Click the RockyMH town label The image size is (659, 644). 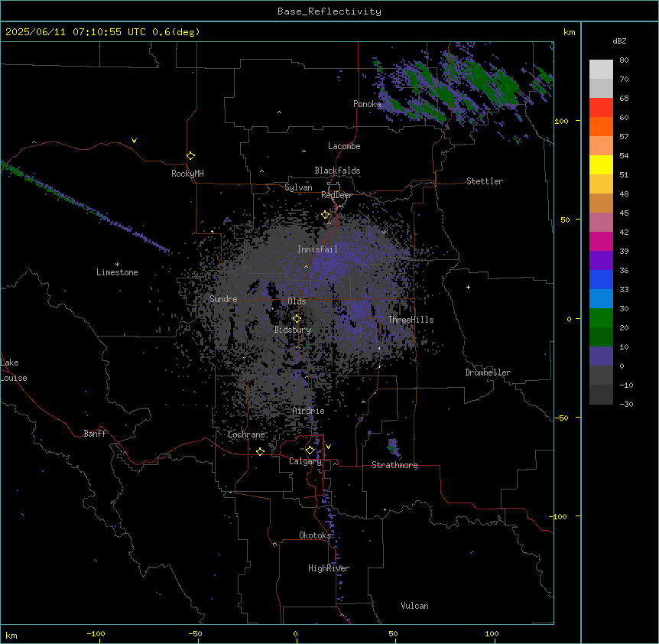coord(187,174)
